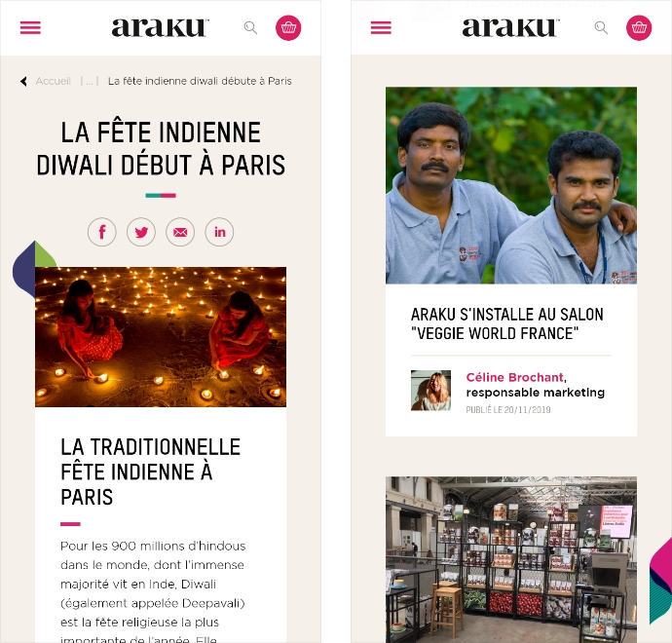The image size is (672, 643).
Task: Click the araku logo on left screen
Action: [x=161, y=28]
